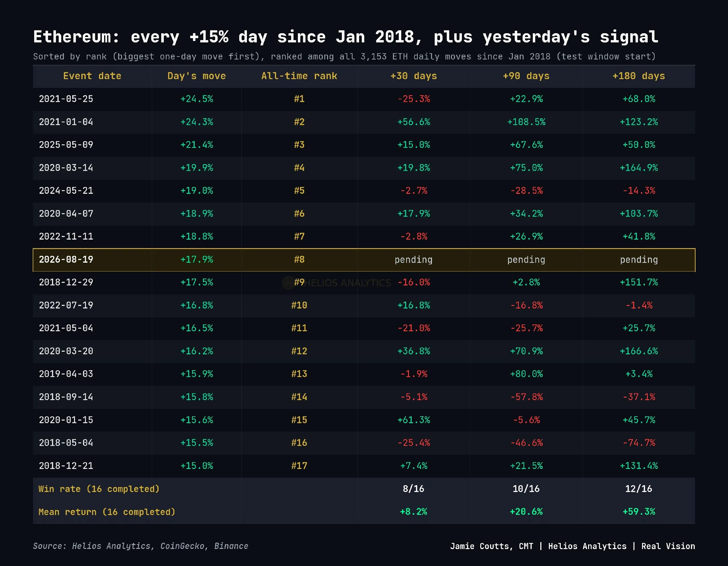Viewport: 728px width, 566px height.
Task: Click the 12/16 win rate value
Action: (638, 489)
